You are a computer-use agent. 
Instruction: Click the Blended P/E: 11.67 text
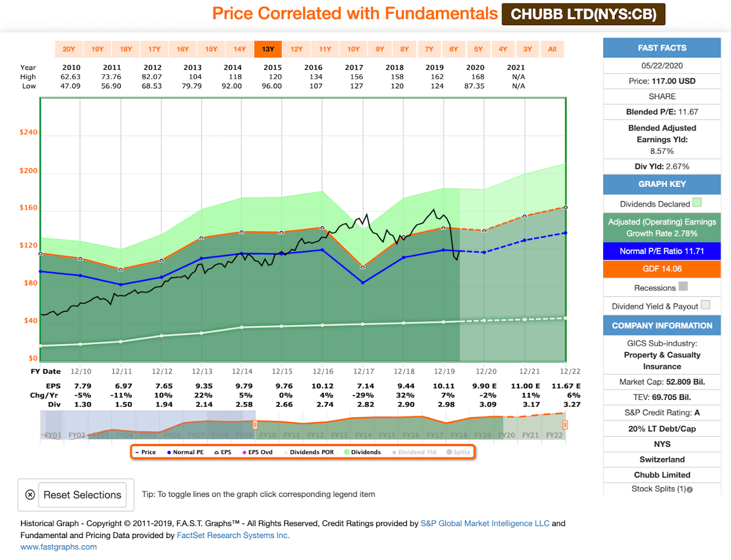click(x=662, y=112)
